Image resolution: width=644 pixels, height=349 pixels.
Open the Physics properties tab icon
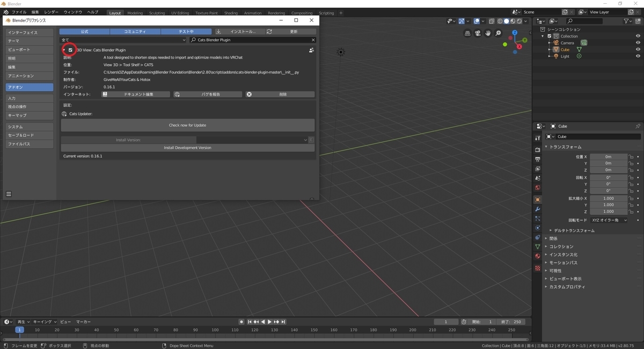coord(537,228)
